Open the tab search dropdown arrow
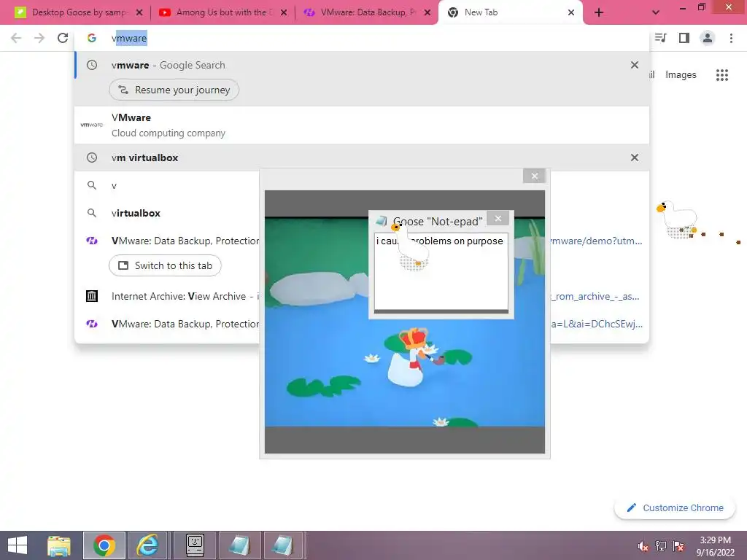The image size is (747, 560). click(656, 13)
